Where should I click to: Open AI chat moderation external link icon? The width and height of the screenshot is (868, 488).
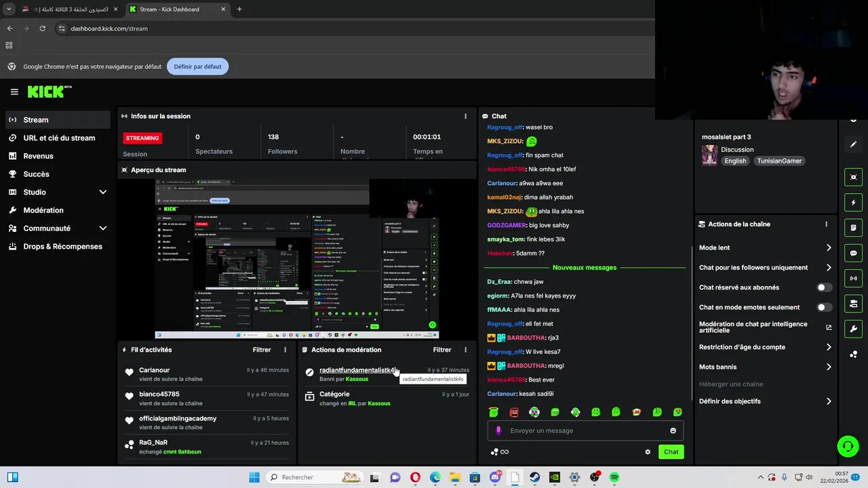coord(829,327)
